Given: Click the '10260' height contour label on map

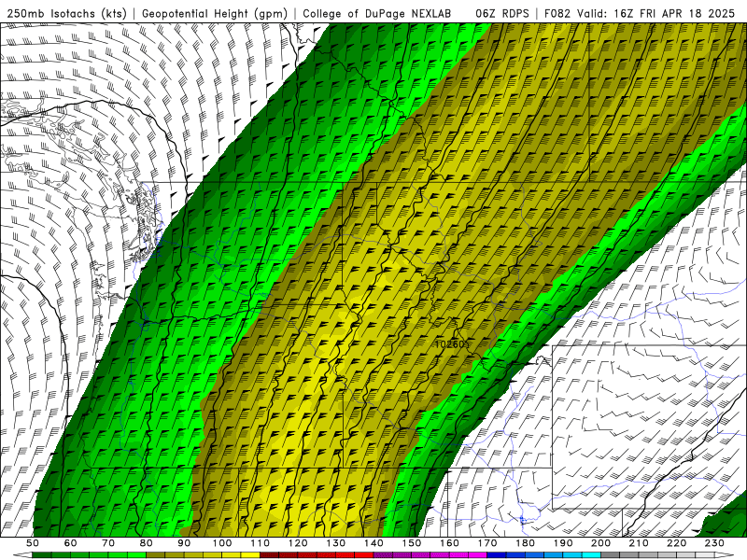Looking at the screenshot, I should pyautogui.click(x=452, y=343).
